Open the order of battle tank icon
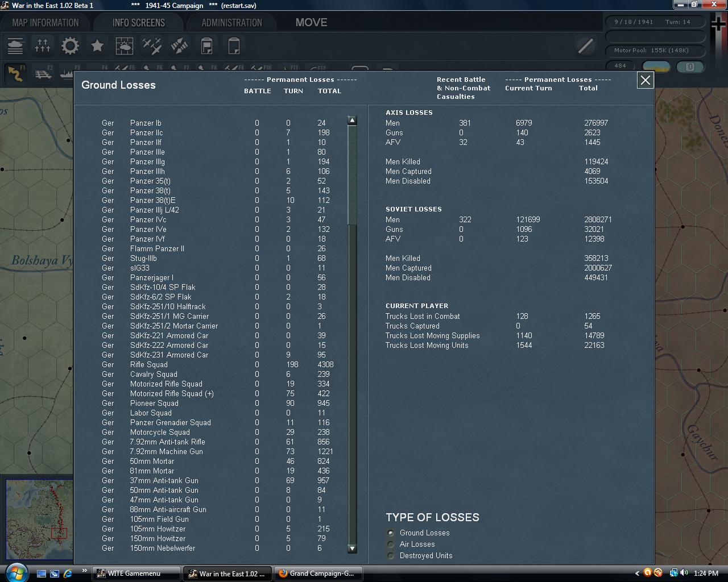The image size is (728, 582). (x=15, y=45)
